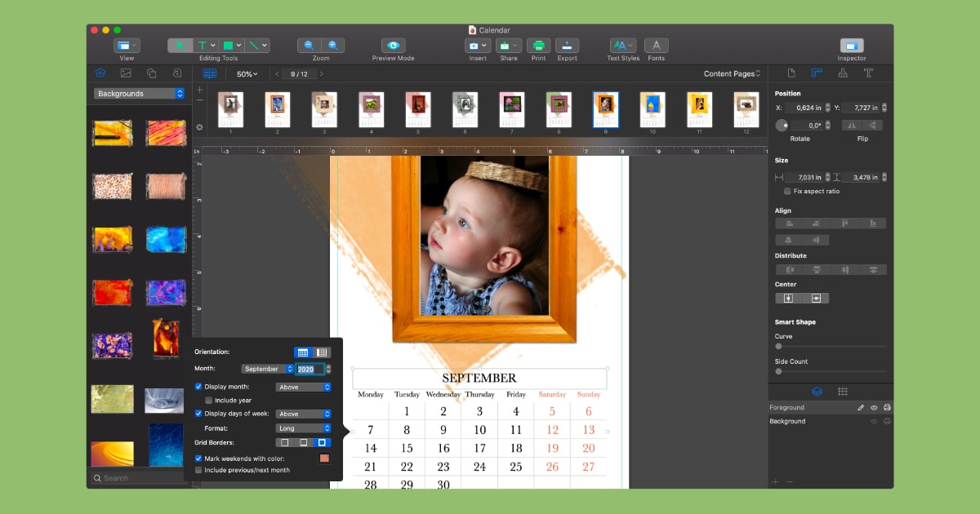This screenshot has height=514, width=980.
Task: Select the green rectangle shape tool
Action: pyautogui.click(x=232, y=46)
